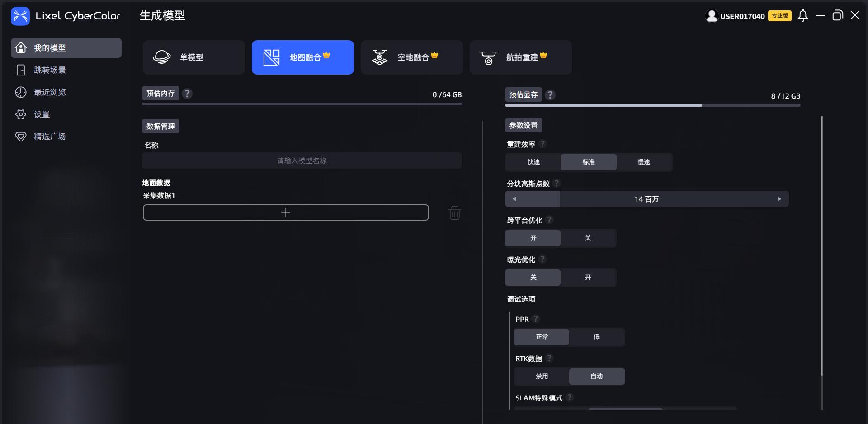
Task: Open 设置 in the sidebar
Action: point(66,114)
